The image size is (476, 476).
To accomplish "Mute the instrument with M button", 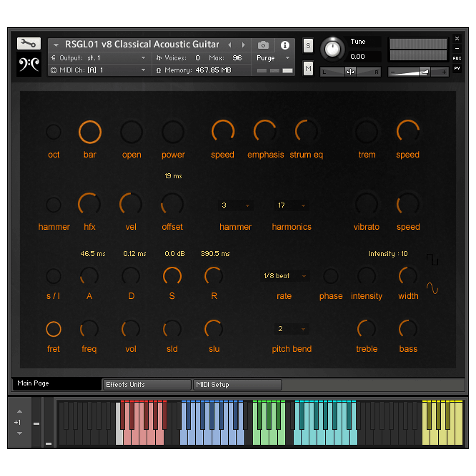I will [308, 68].
